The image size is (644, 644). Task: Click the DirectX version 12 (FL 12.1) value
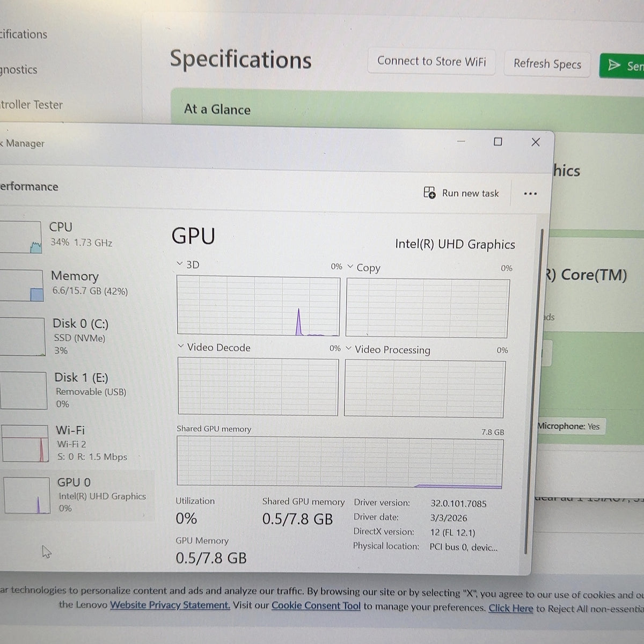(x=452, y=532)
